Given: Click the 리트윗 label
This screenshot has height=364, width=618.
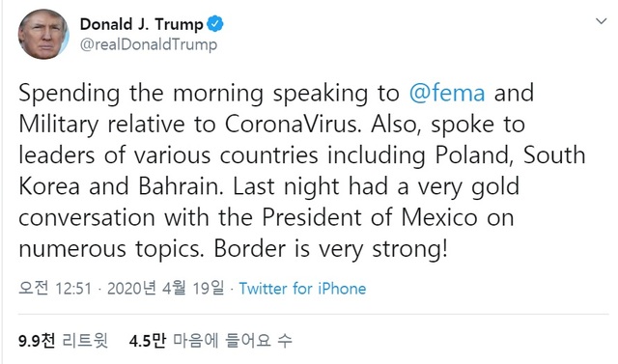Looking at the screenshot, I should 85,341.
